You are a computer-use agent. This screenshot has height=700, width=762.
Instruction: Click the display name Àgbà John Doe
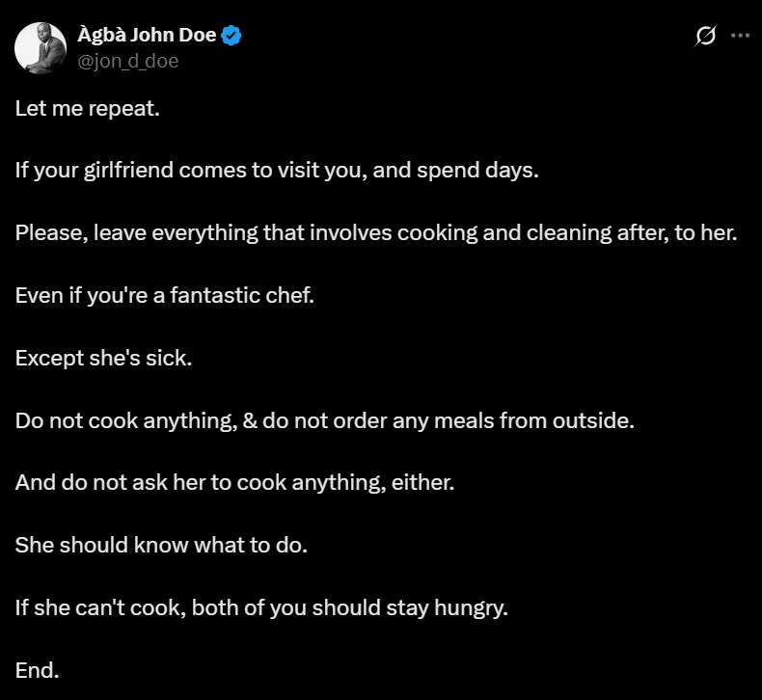pyautogui.click(x=147, y=37)
